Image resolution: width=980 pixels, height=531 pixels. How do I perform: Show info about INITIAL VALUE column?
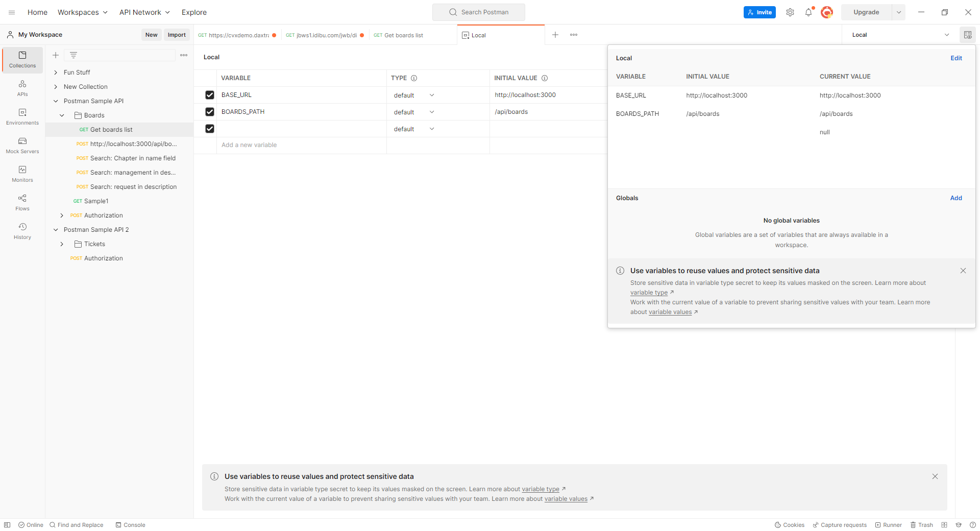point(545,78)
